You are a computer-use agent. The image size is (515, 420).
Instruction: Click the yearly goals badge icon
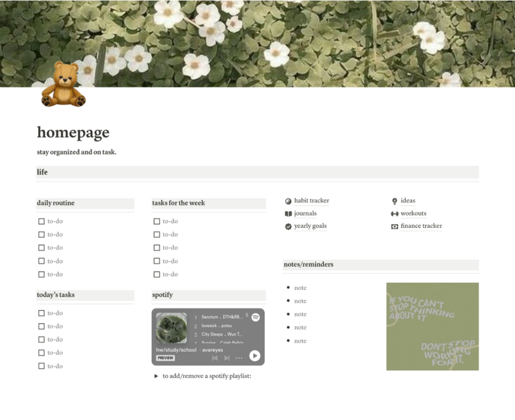289,226
